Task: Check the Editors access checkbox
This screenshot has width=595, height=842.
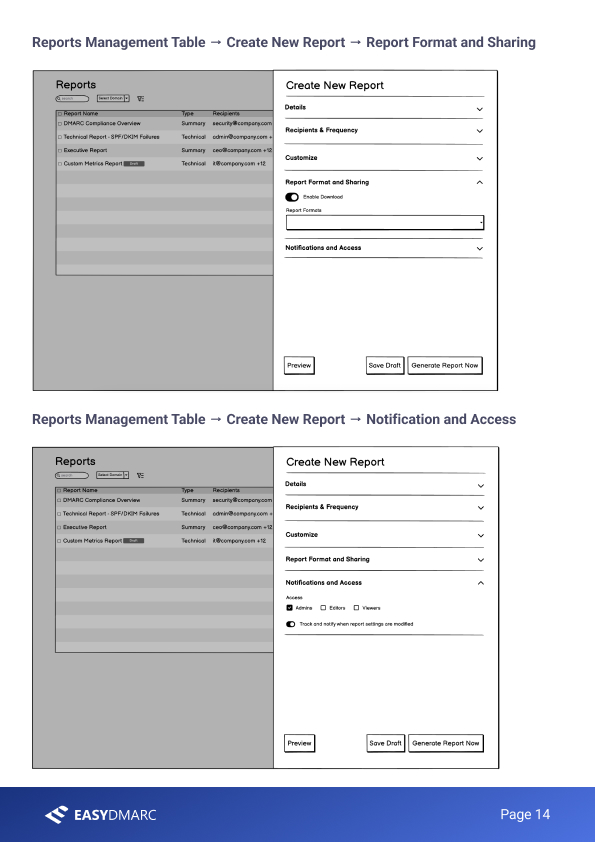Action: pos(323,608)
